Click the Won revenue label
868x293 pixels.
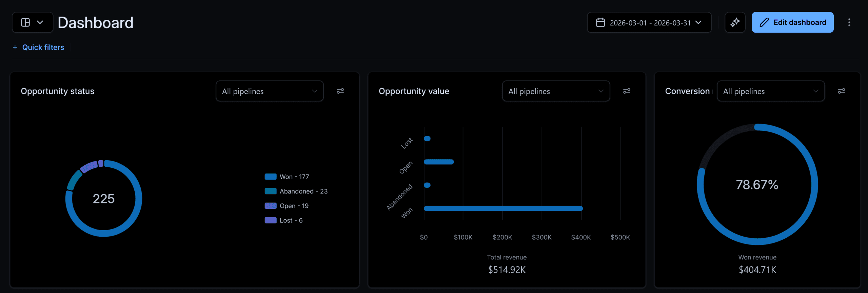point(757,257)
